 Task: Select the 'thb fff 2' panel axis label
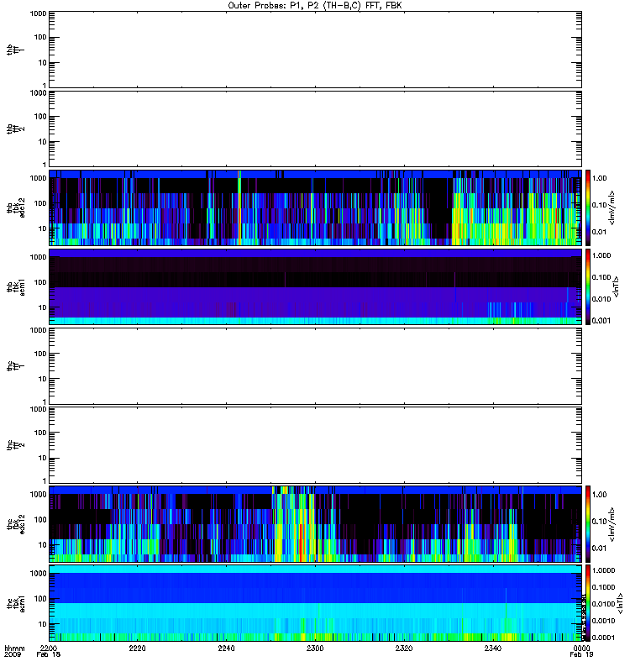point(15,129)
